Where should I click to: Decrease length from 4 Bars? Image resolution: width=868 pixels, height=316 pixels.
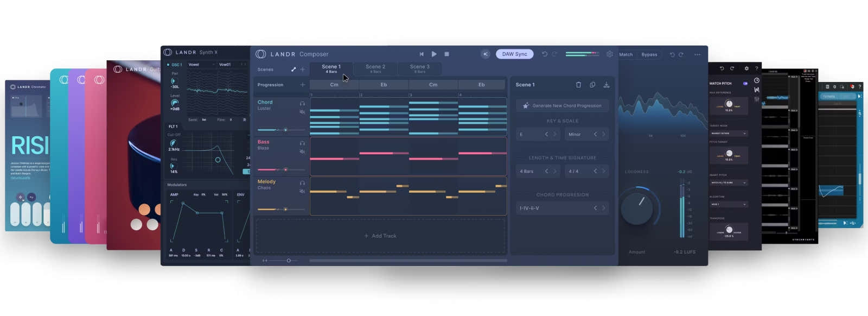(x=546, y=171)
